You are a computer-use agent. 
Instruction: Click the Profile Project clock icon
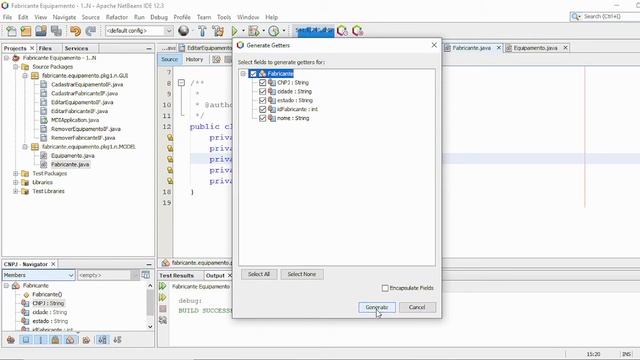point(273,31)
